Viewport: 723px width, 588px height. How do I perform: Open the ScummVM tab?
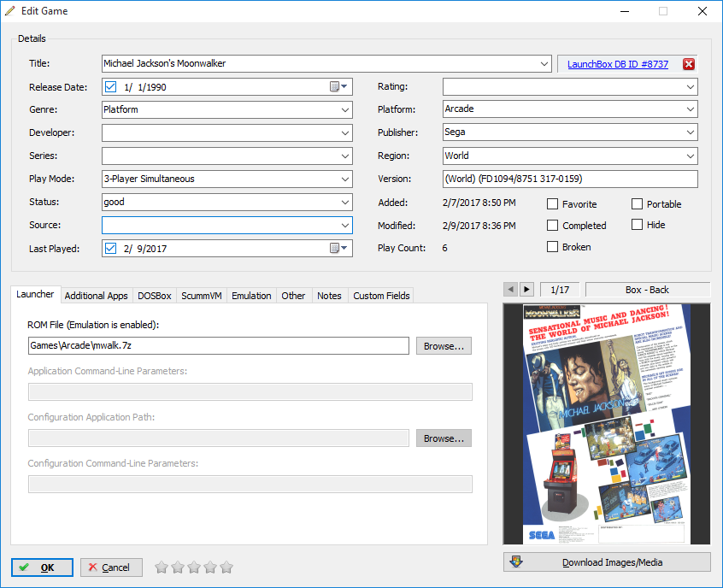pos(202,296)
